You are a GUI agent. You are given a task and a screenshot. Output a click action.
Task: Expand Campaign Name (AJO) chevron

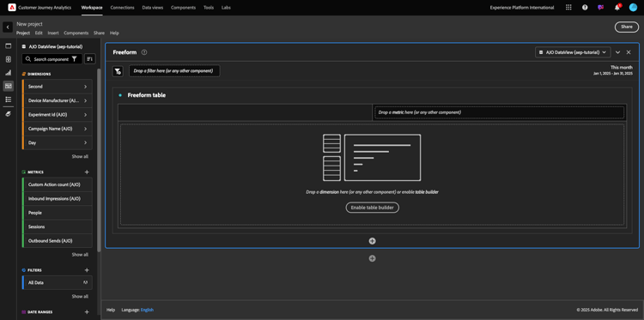[x=85, y=129]
